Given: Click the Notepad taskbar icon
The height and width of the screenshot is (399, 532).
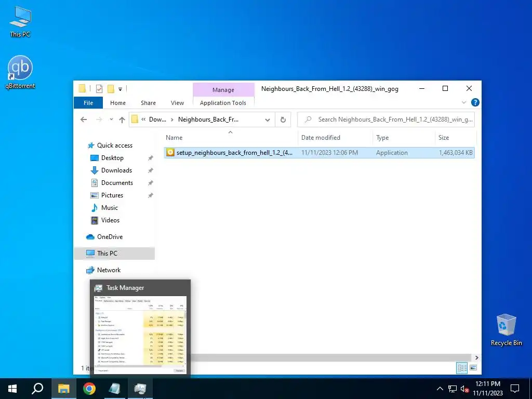Looking at the screenshot, I should (115, 389).
